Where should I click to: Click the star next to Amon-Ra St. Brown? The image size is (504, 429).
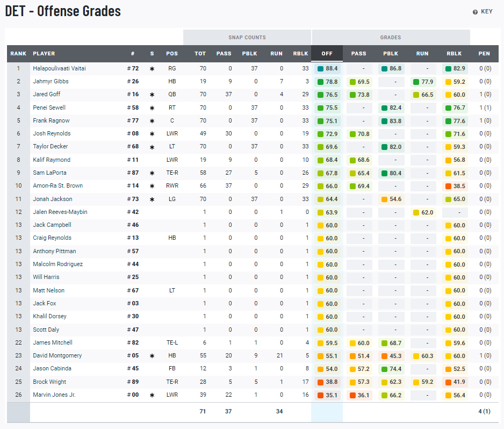[x=152, y=185]
